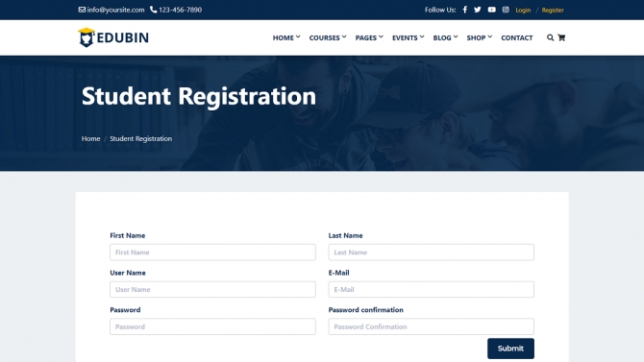644x362 pixels.
Task: Click phone number 123-456-7890
Action: point(180,10)
